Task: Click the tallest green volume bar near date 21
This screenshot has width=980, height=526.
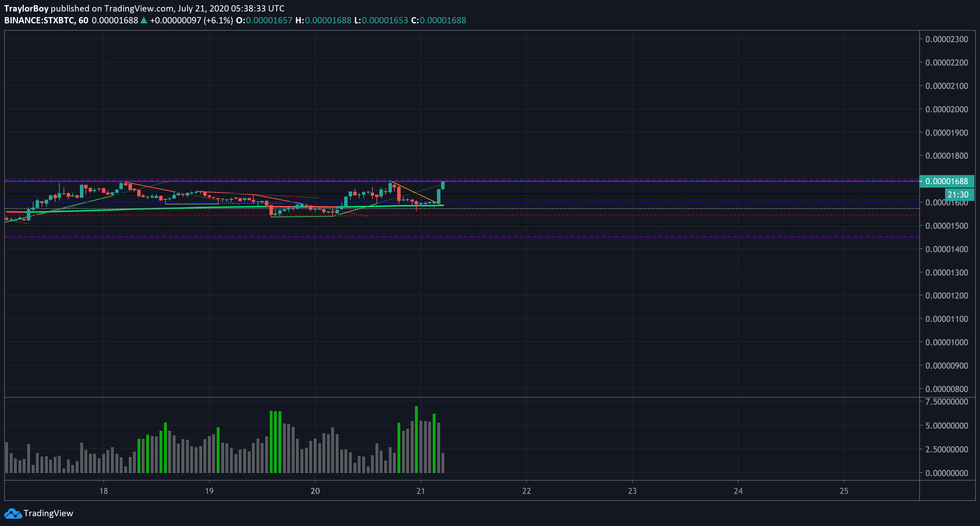Action: [416, 439]
